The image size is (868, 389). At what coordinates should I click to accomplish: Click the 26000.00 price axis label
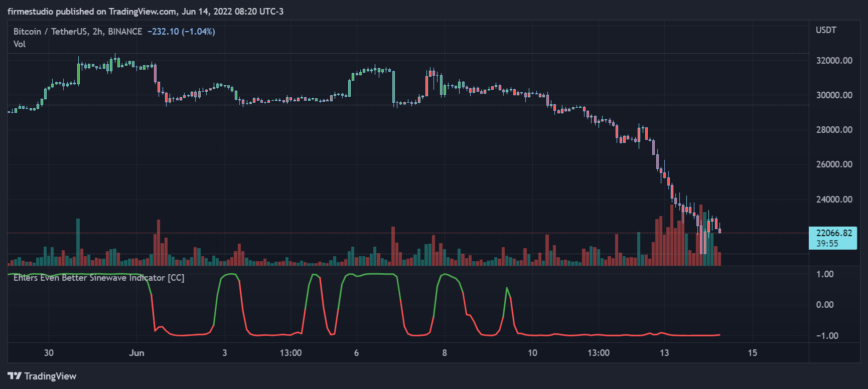tap(834, 164)
